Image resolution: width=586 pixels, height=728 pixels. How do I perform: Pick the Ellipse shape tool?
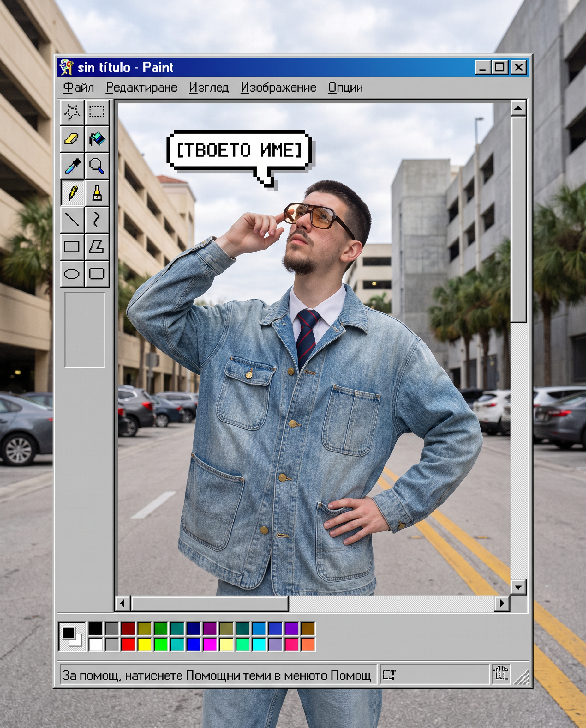click(72, 274)
